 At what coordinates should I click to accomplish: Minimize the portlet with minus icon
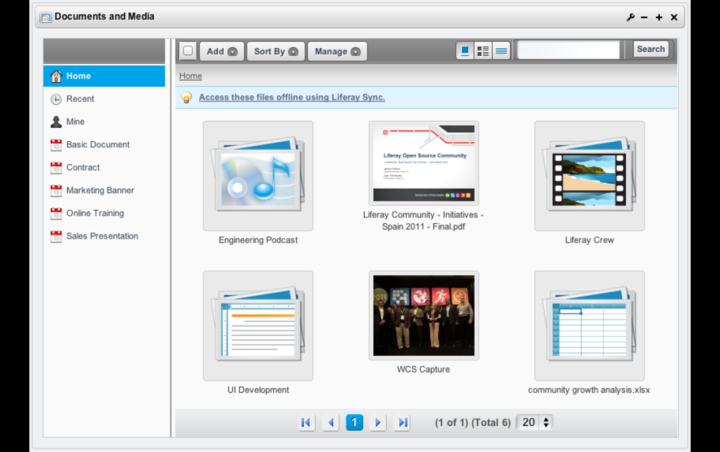pos(644,17)
